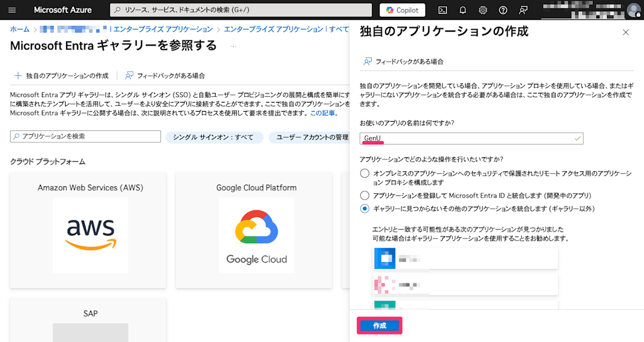Image resolution: width=644 pixels, height=342 pixels.
Task: Open Cloud Shell from the top bar
Action: tap(443, 10)
